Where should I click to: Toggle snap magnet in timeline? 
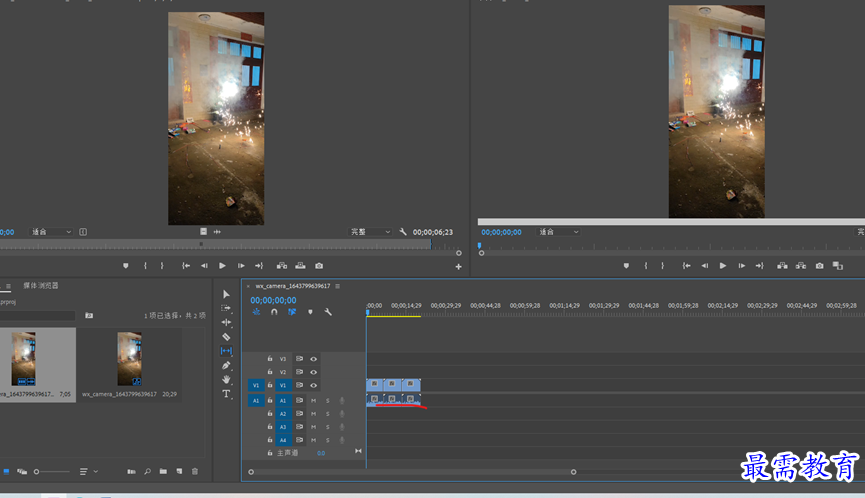pyautogui.click(x=274, y=312)
